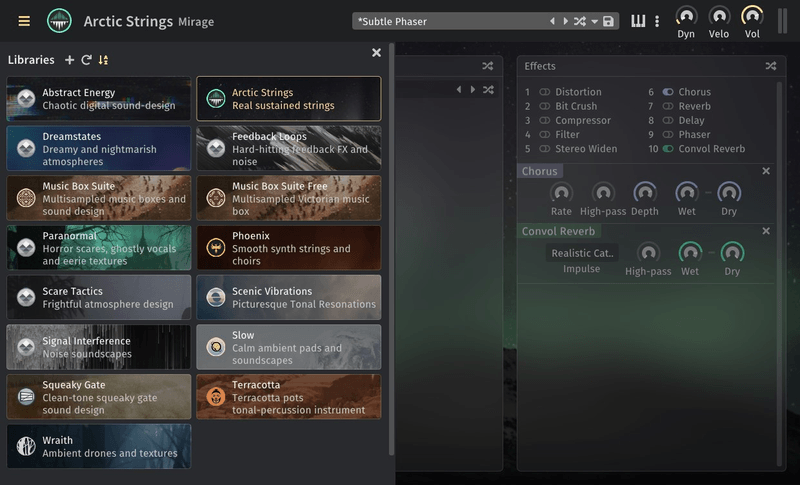
Task: Go to the next preset arrow
Action: [x=566, y=21]
